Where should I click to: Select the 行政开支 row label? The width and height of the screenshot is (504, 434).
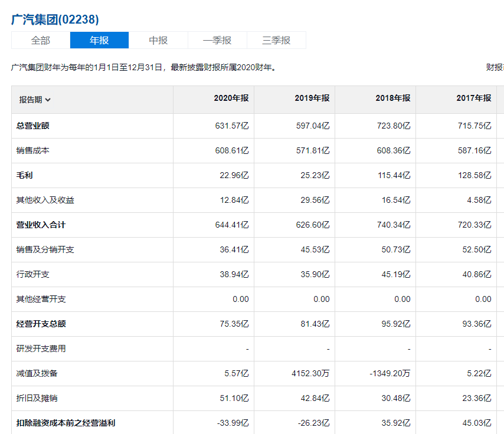33,274
